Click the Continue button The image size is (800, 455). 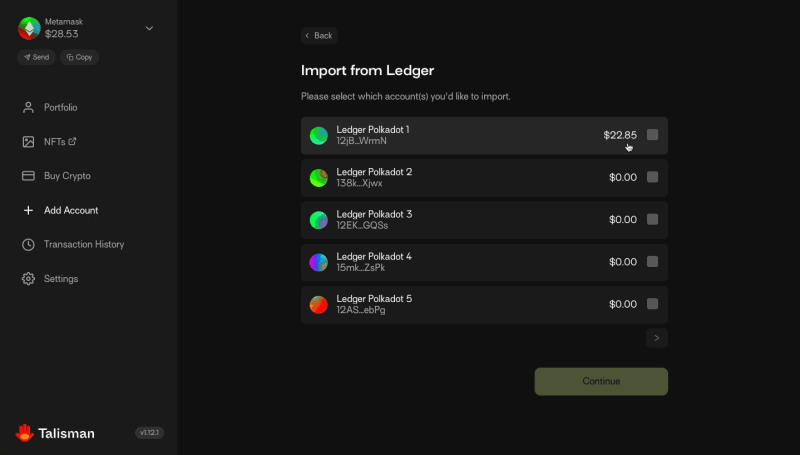click(601, 382)
